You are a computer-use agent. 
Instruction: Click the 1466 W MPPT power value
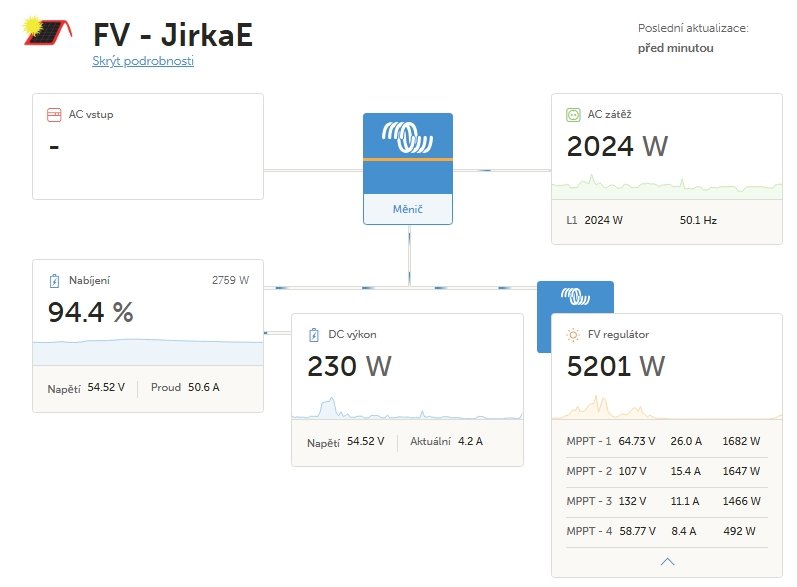(x=742, y=501)
